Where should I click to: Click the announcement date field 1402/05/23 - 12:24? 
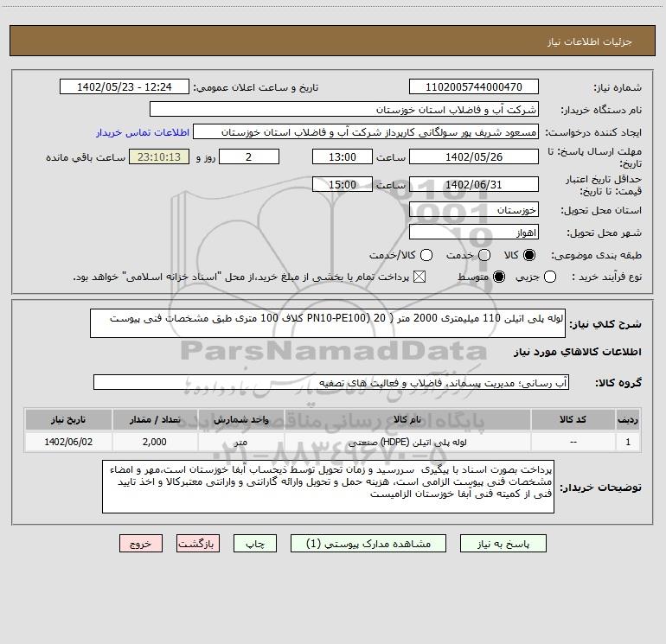pos(124,87)
